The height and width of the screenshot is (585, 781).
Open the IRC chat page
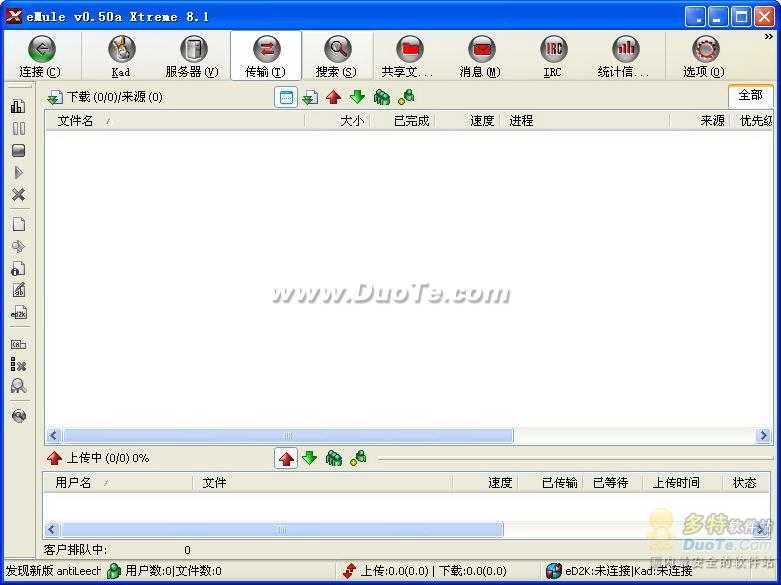pos(552,55)
